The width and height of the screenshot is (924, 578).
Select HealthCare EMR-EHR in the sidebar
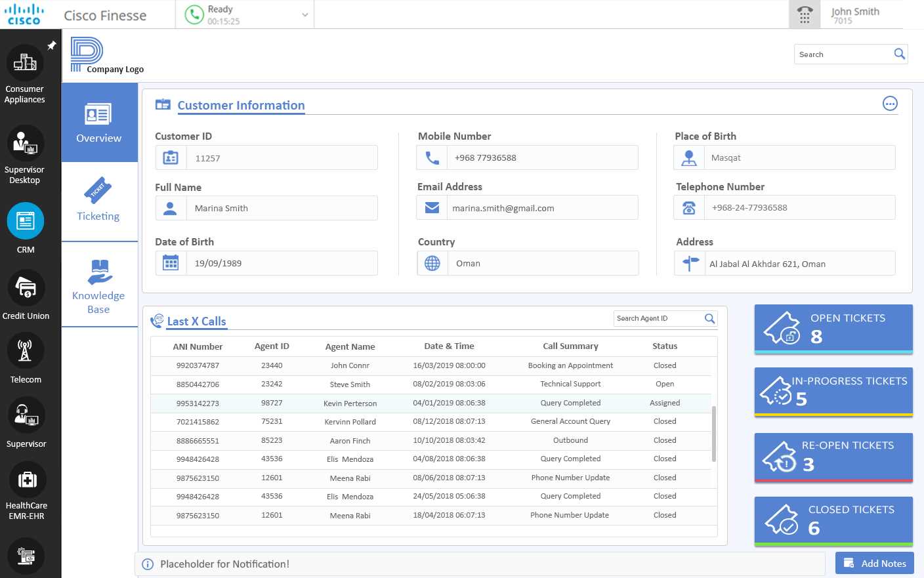pos(26,480)
